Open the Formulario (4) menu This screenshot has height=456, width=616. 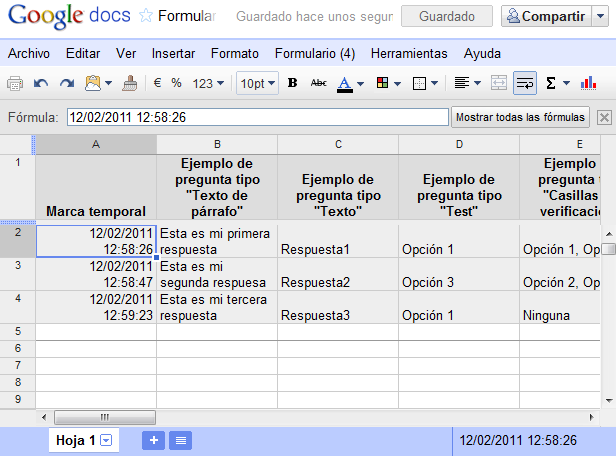(315, 53)
